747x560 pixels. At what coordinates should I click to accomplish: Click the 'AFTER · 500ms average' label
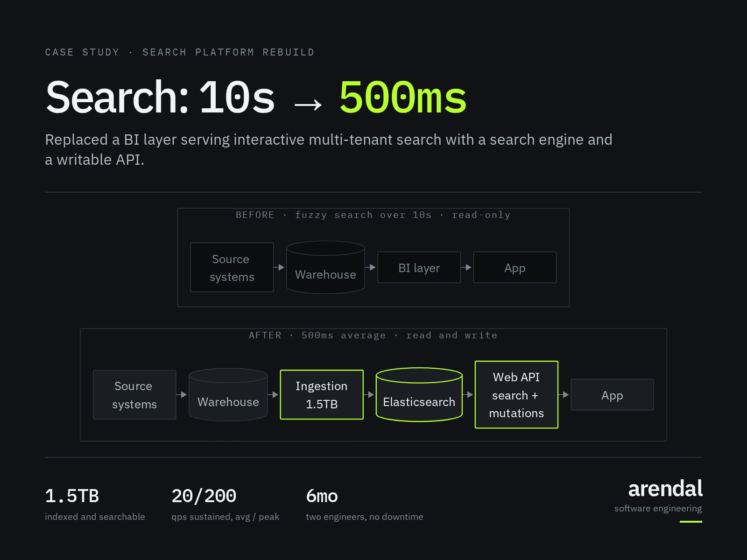tap(373, 335)
